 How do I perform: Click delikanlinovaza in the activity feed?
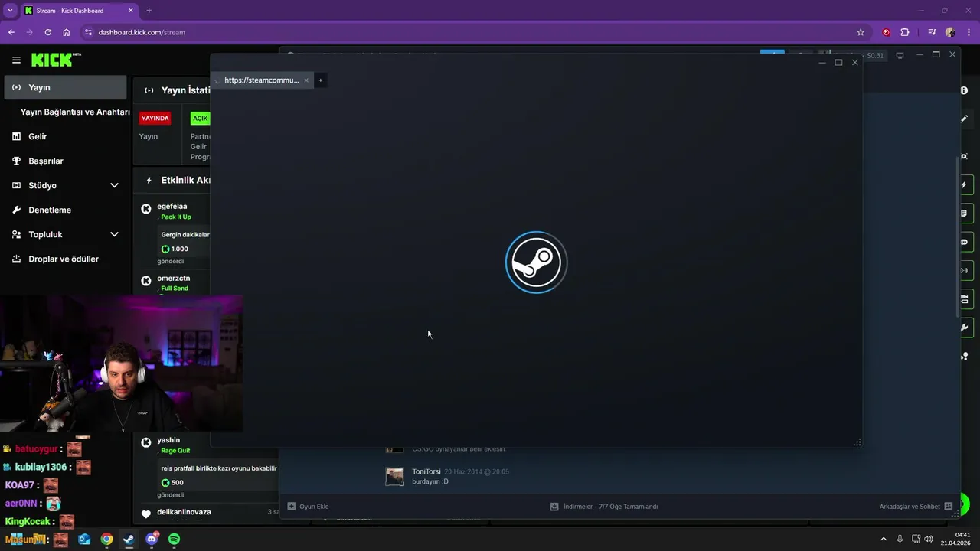[x=184, y=512]
